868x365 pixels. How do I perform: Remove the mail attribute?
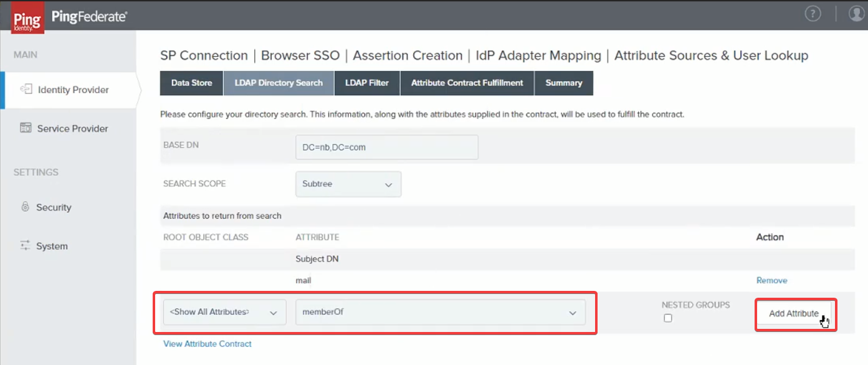click(772, 280)
